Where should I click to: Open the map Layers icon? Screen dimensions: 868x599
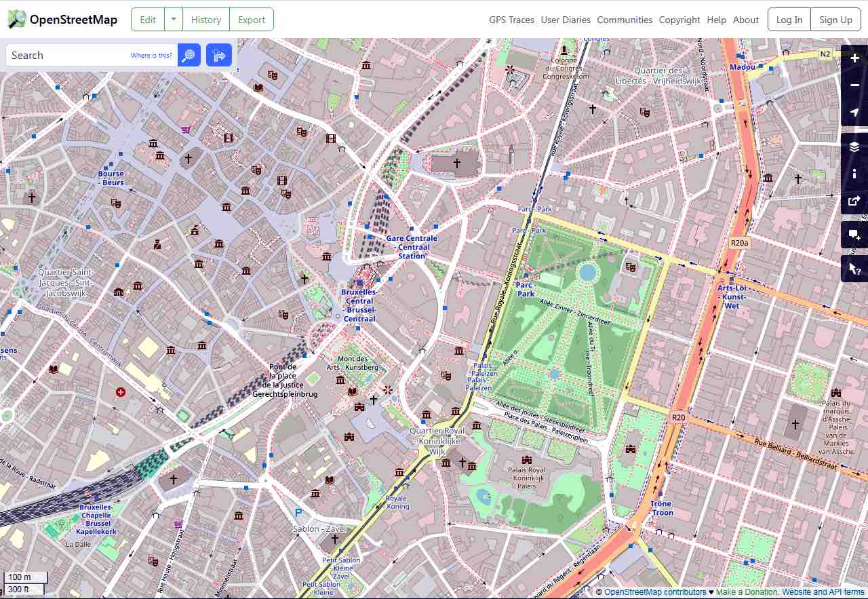[x=854, y=147]
